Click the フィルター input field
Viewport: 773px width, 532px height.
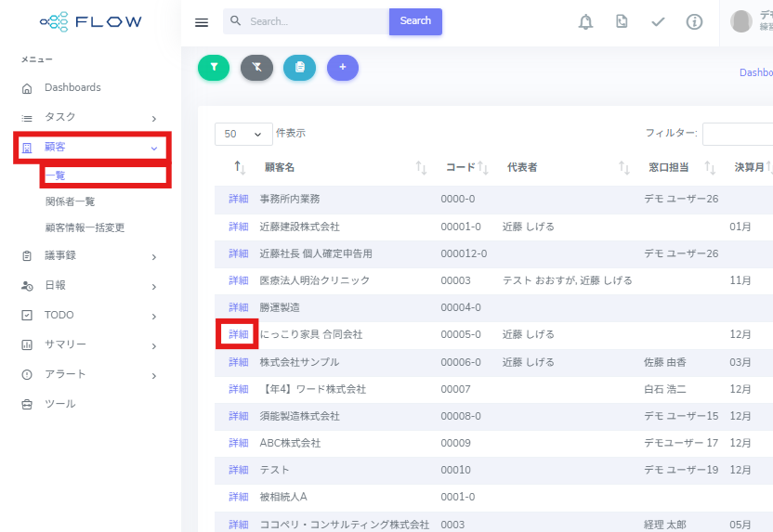[738, 134]
